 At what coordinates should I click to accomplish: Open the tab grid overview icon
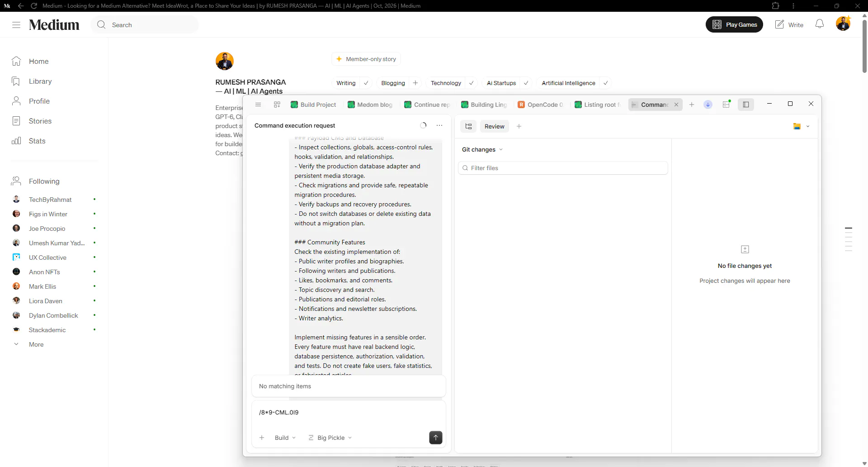point(277,105)
